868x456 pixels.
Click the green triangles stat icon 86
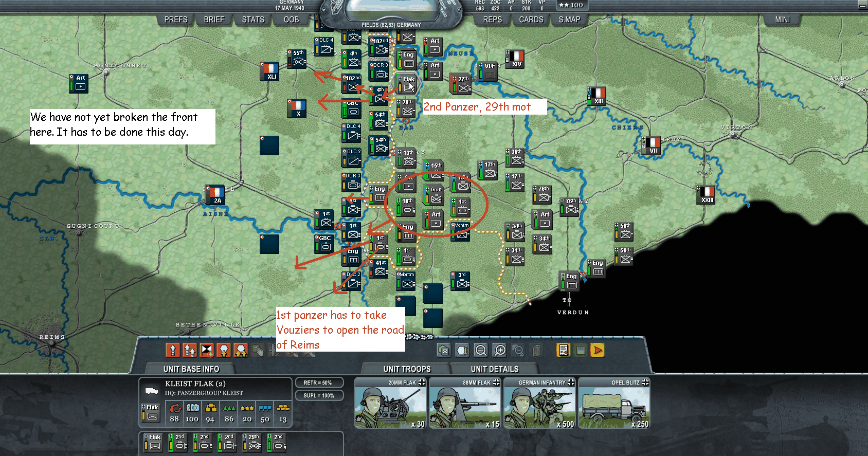click(229, 408)
